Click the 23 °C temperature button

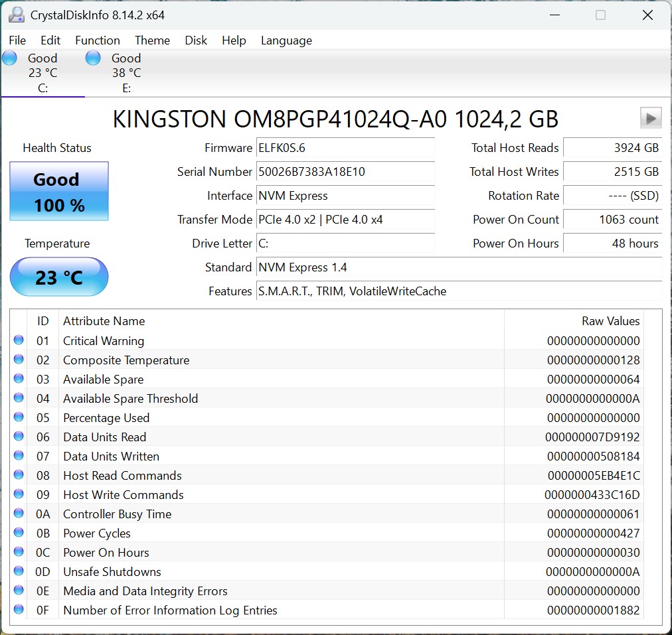pyautogui.click(x=59, y=277)
